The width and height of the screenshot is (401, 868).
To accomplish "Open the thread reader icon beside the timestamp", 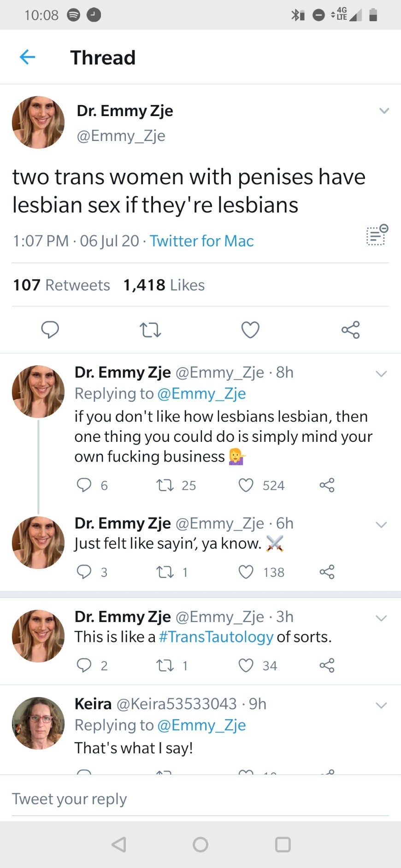I will [377, 235].
